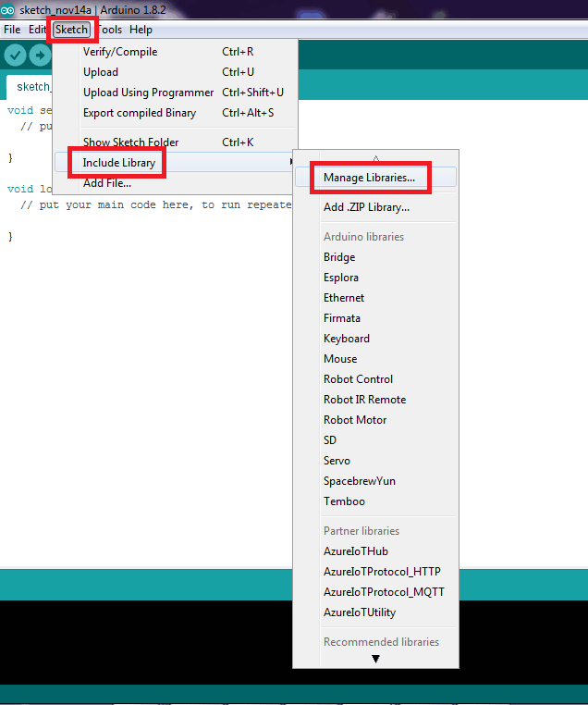The width and height of the screenshot is (588, 705).
Task: Open the File menu
Action: click(12, 30)
